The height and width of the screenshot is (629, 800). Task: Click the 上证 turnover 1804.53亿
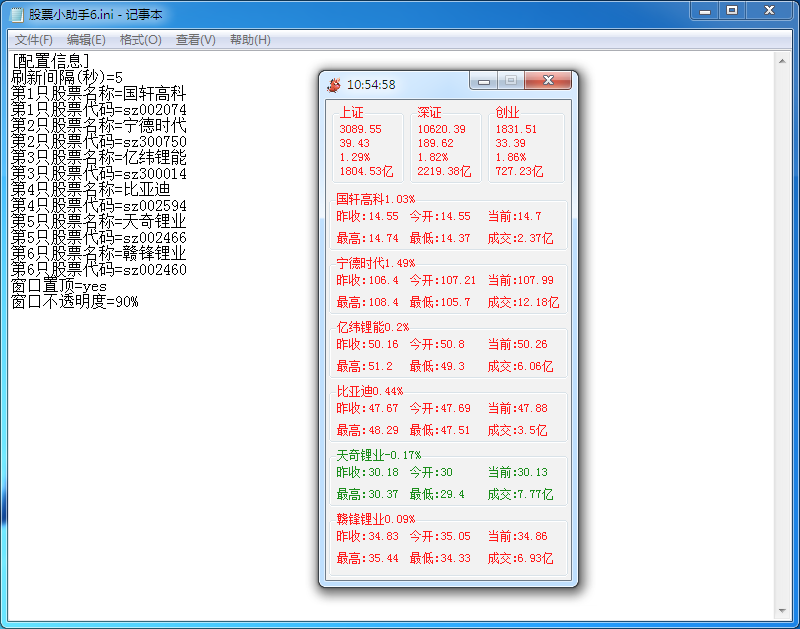[x=366, y=171]
